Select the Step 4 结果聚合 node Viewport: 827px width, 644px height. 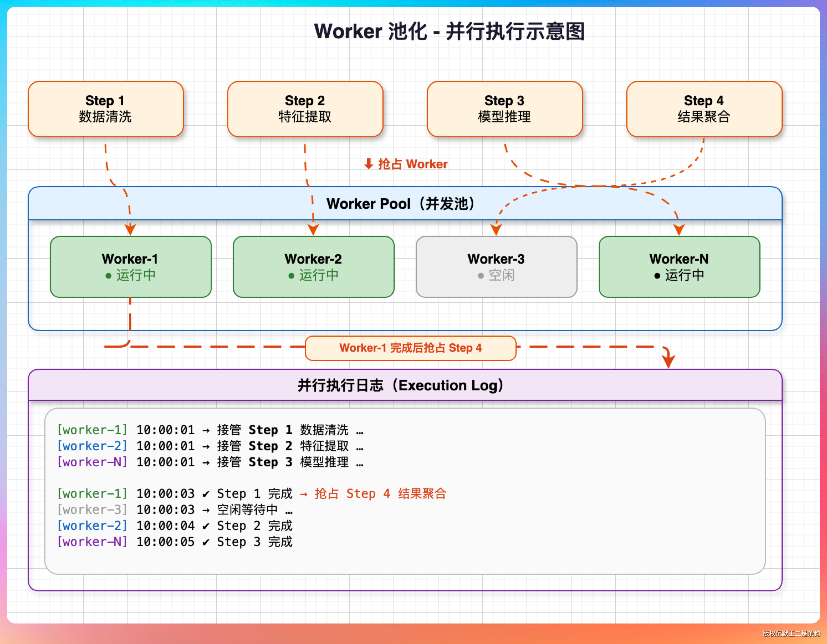pos(704,109)
